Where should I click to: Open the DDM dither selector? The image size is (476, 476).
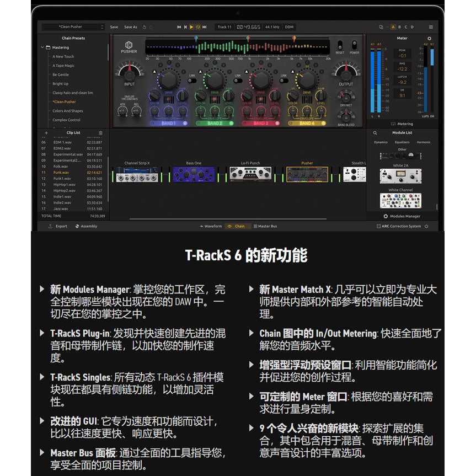click(290, 27)
